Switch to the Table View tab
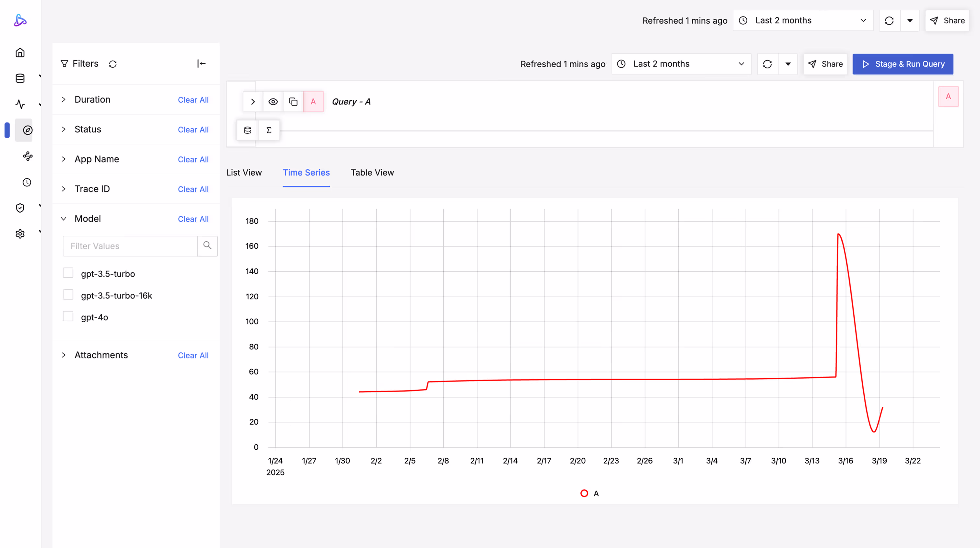 point(372,173)
